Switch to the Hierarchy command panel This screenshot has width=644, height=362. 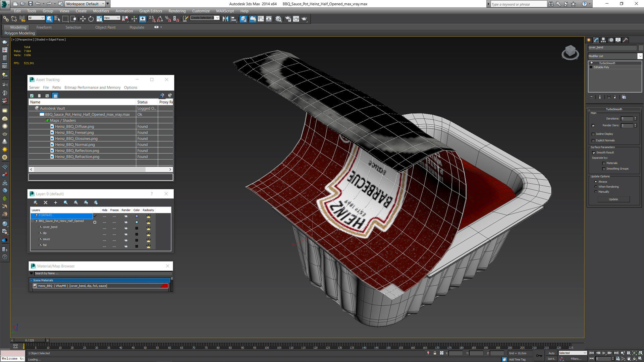(x=603, y=40)
